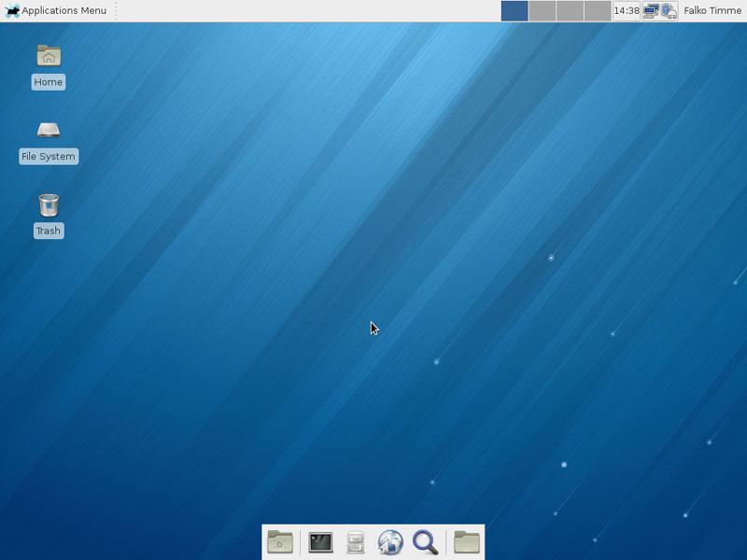This screenshot has width=747, height=560.
Task: Click the File System label text
Action: (49, 156)
